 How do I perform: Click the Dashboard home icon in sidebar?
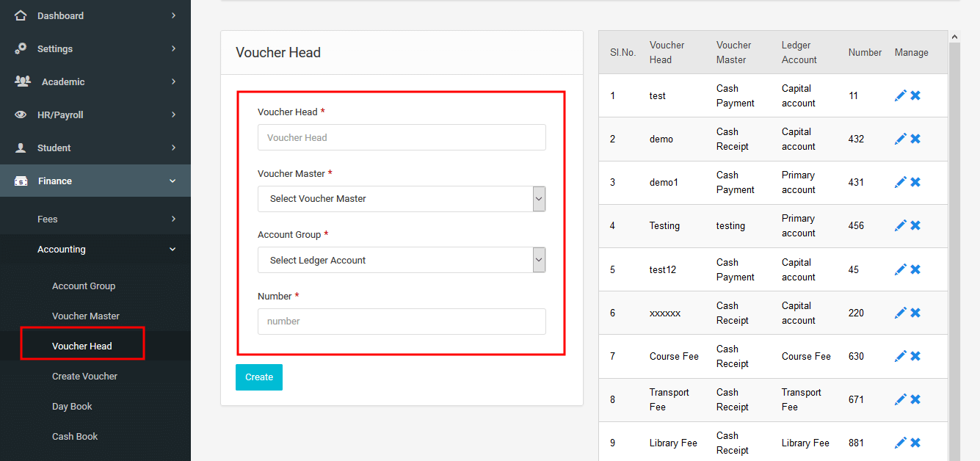pyautogui.click(x=21, y=15)
